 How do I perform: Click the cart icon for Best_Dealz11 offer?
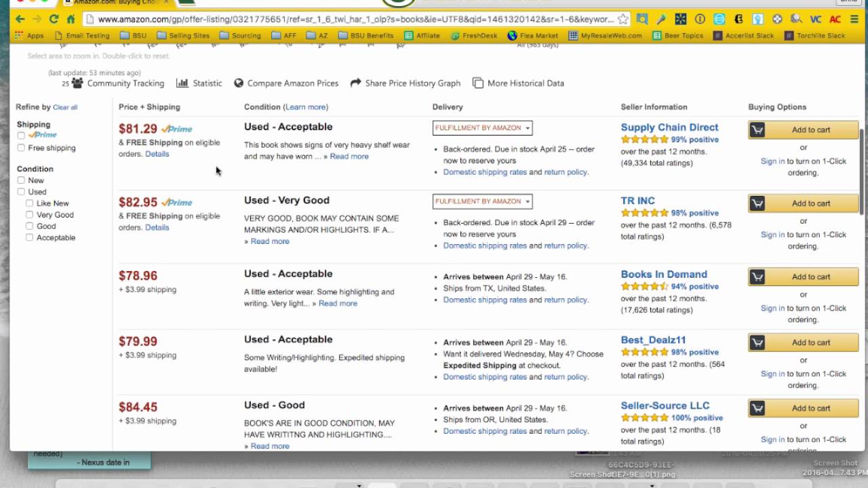[x=757, y=342]
